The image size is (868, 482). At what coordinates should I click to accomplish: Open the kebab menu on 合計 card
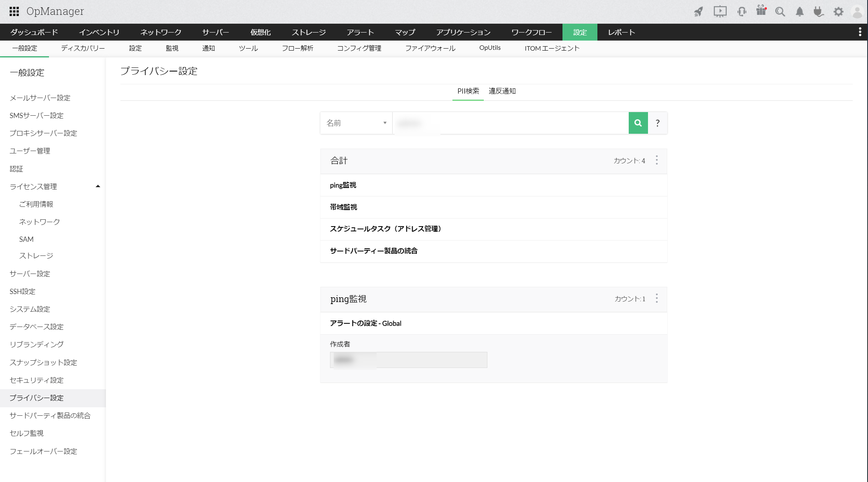pyautogui.click(x=657, y=160)
